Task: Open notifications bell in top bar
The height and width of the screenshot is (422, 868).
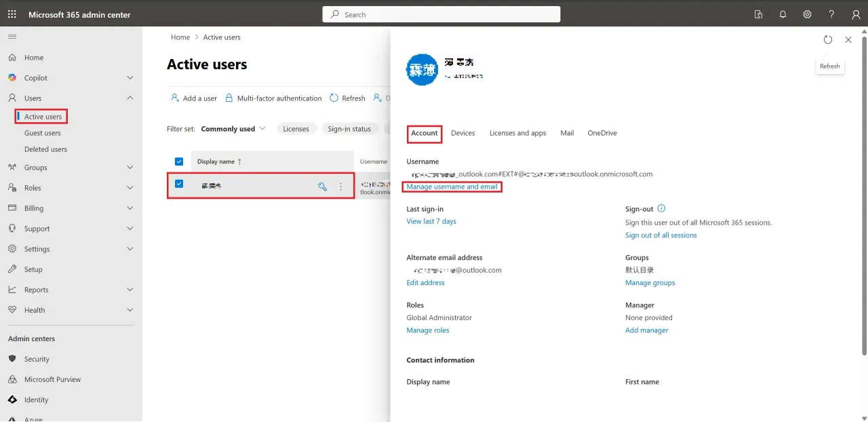Action: tap(783, 14)
